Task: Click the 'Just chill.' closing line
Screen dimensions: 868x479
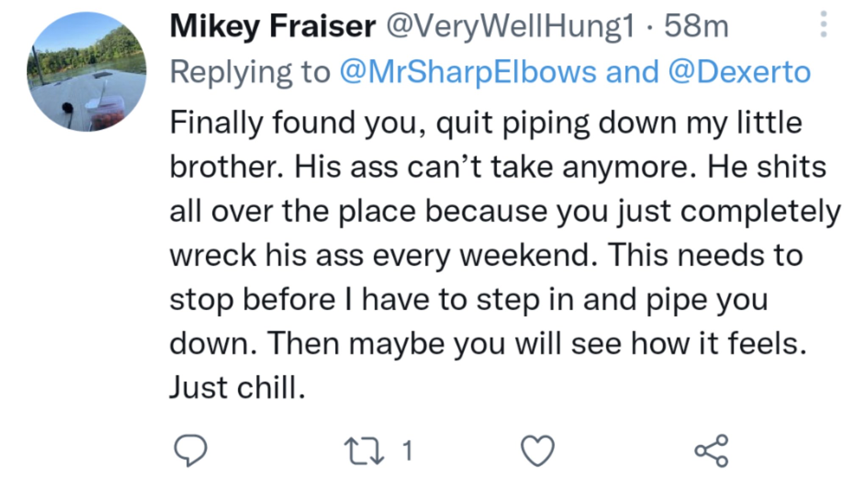Action: (237, 387)
